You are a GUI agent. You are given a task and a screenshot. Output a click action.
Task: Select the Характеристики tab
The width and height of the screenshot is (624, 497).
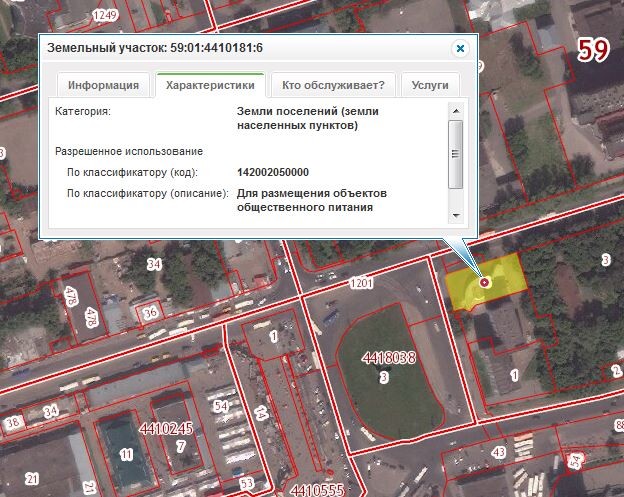coord(210,85)
